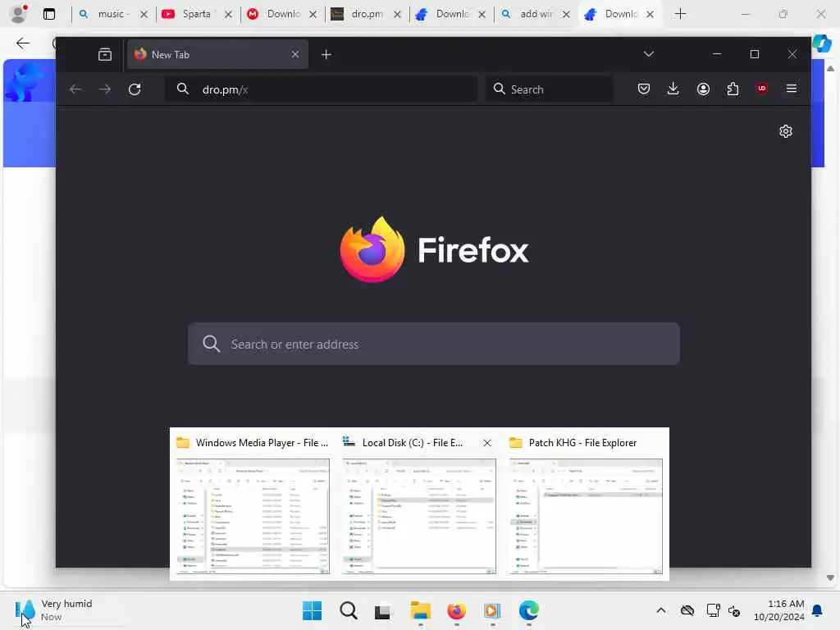Personalize new tab with gear icon

pos(786,131)
